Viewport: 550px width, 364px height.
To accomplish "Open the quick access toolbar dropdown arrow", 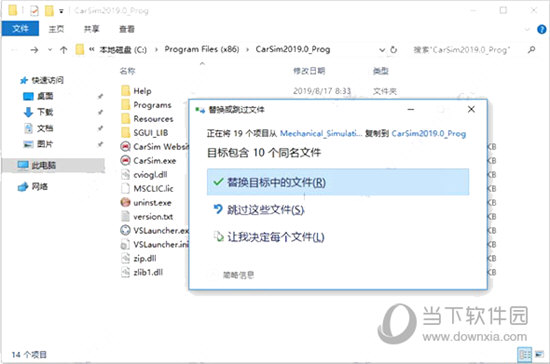I will point(61,11).
